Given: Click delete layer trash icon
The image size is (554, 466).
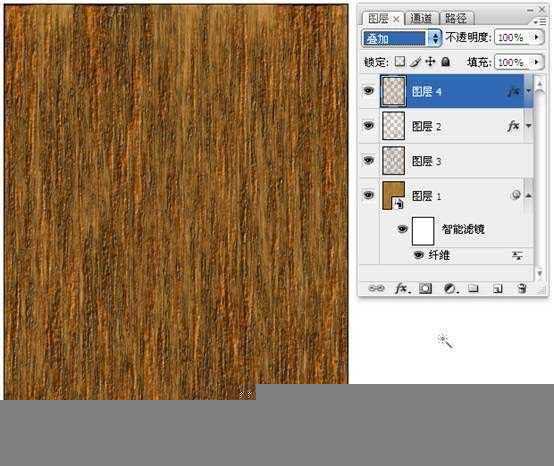Looking at the screenshot, I should (x=522, y=288).
